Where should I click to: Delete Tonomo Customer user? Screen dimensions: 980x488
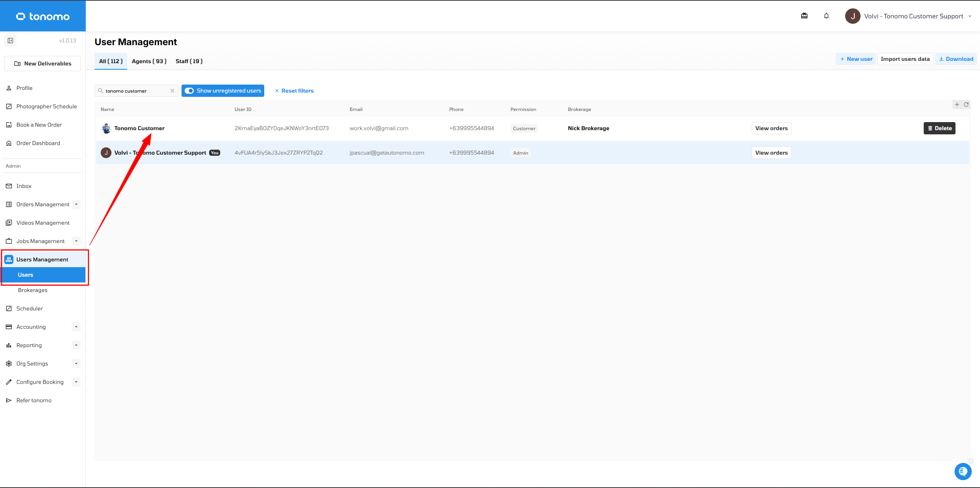click(939, 128)
